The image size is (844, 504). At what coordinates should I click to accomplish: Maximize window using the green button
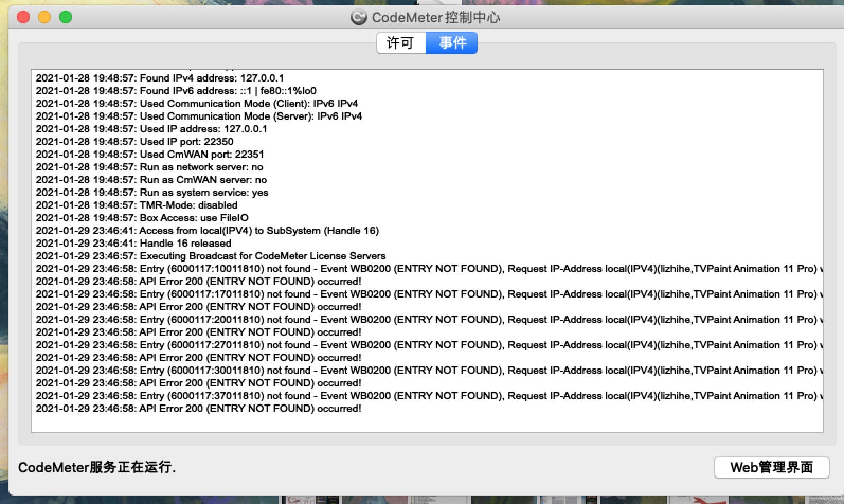[x=66, y=17]
